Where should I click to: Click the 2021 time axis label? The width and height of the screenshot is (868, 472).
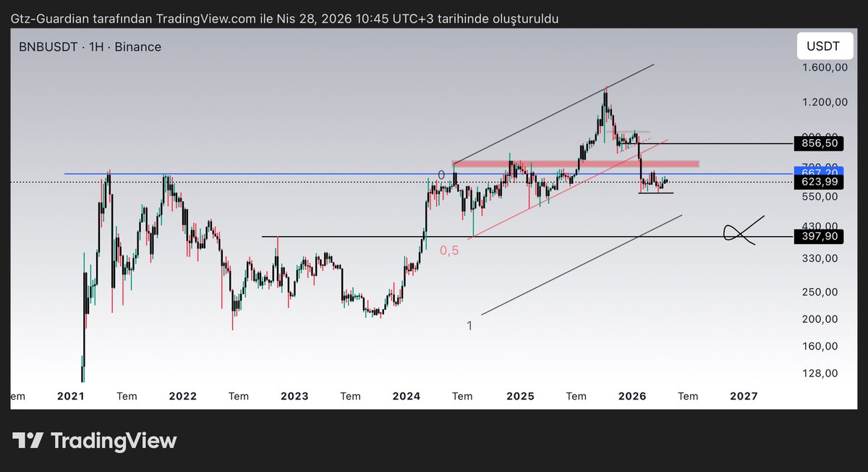pyautogui.click(x=70, y=396)
